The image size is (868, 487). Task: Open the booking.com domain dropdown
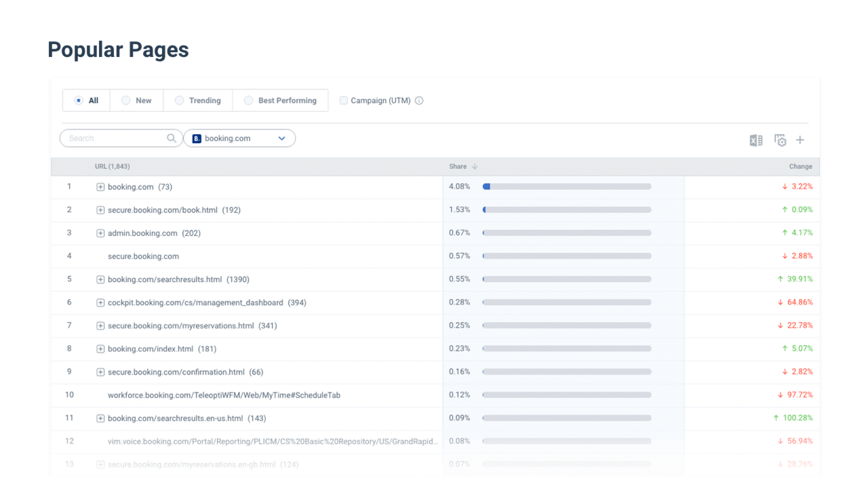pos(239,138)
